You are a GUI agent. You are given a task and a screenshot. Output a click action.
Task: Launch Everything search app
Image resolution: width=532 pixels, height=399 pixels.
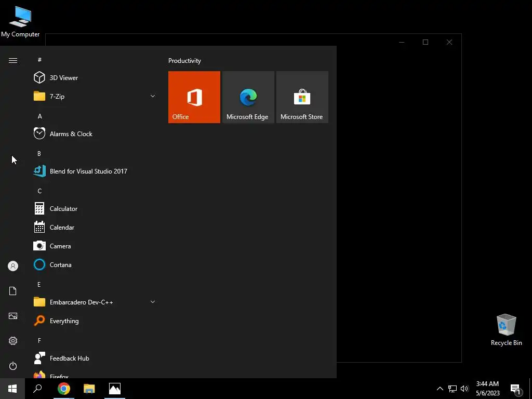(95, 321)
